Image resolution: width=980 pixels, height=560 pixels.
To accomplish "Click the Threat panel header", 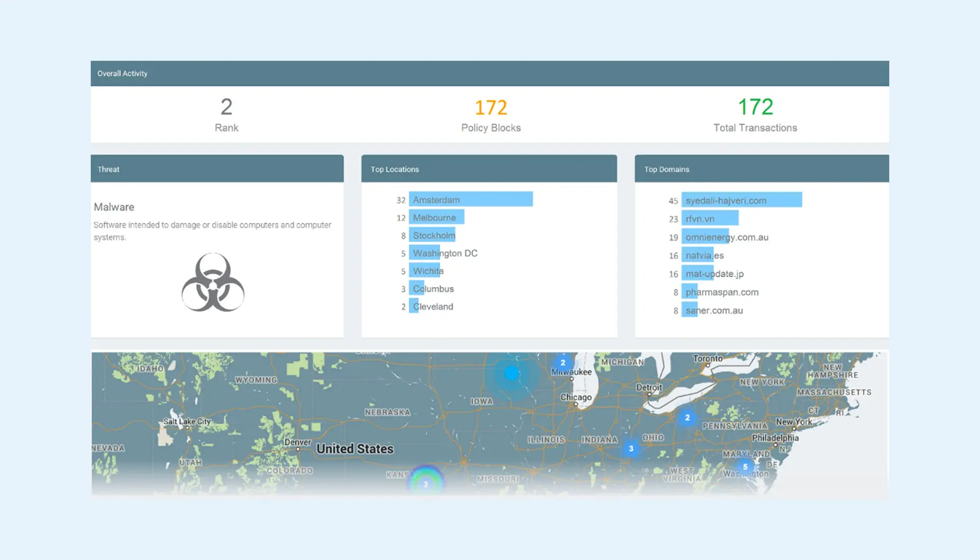I will click(x=217, y=169).
